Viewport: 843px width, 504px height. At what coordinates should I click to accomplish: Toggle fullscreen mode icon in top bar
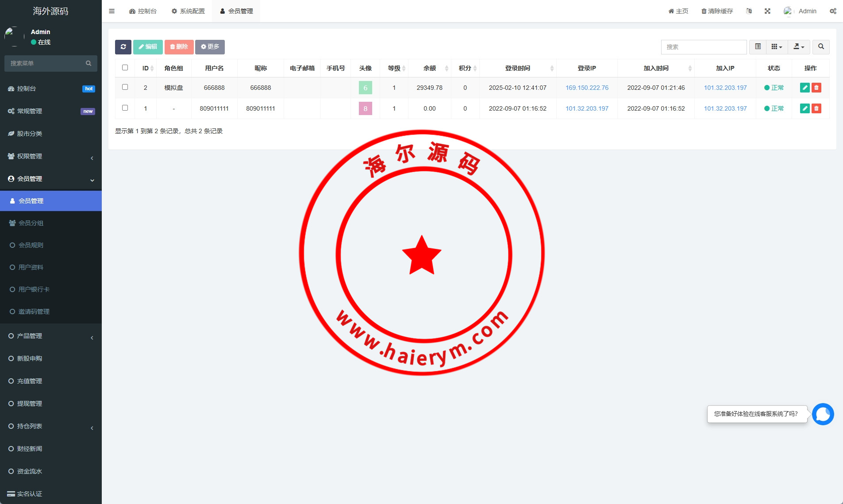[x=767, y=11]
